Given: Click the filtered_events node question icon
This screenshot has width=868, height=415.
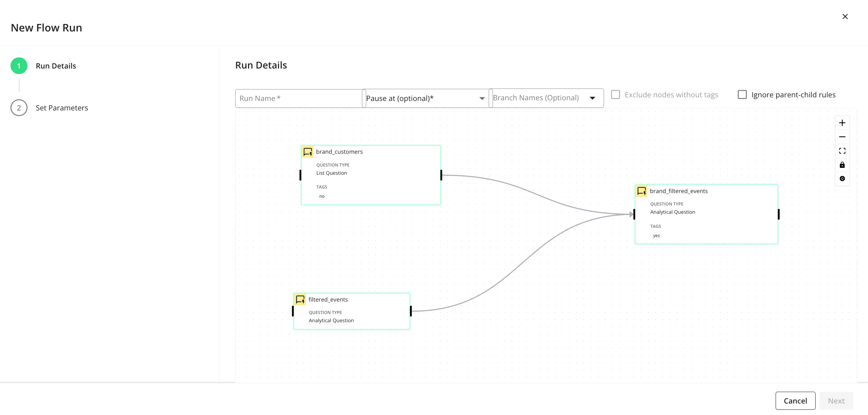Looking at the screenshot, I should pyautogui.click(x=300, y=299).
